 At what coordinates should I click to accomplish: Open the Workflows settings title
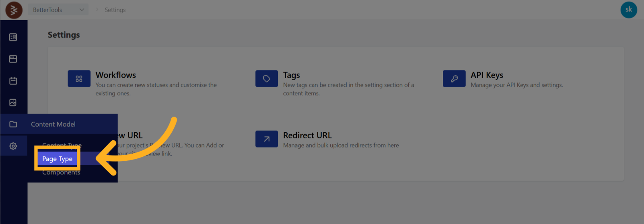tap(116, 75)
